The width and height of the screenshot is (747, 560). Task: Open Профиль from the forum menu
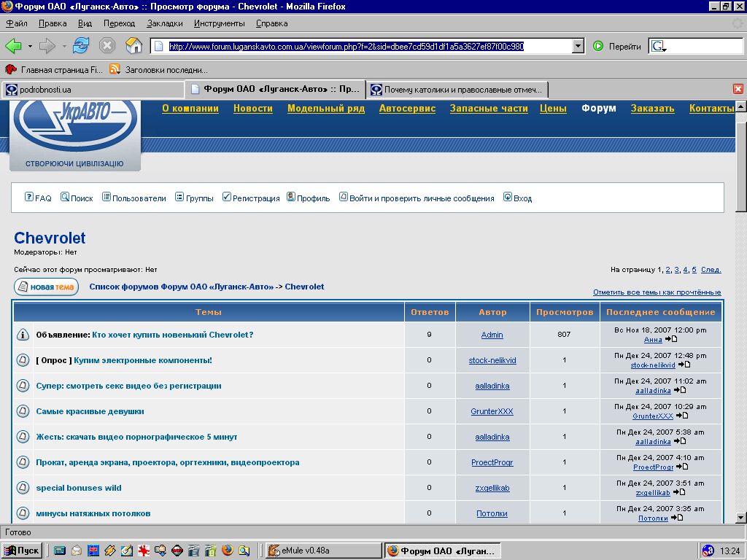[309, 198]
